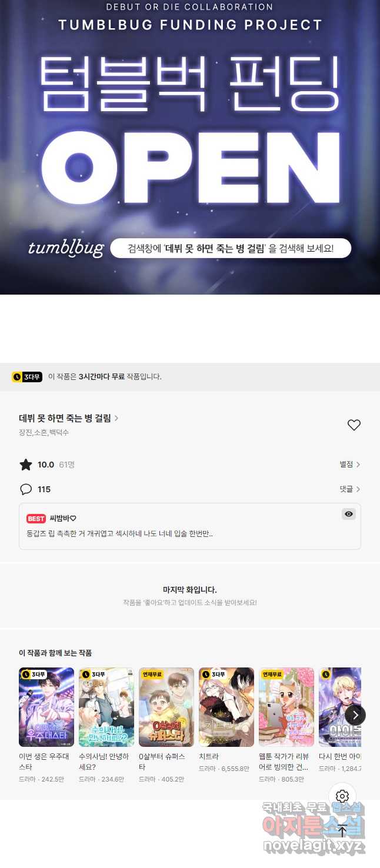Click the Tumblbug funding OPEN banner
380x868 pixels.
(x=190, y=147)
